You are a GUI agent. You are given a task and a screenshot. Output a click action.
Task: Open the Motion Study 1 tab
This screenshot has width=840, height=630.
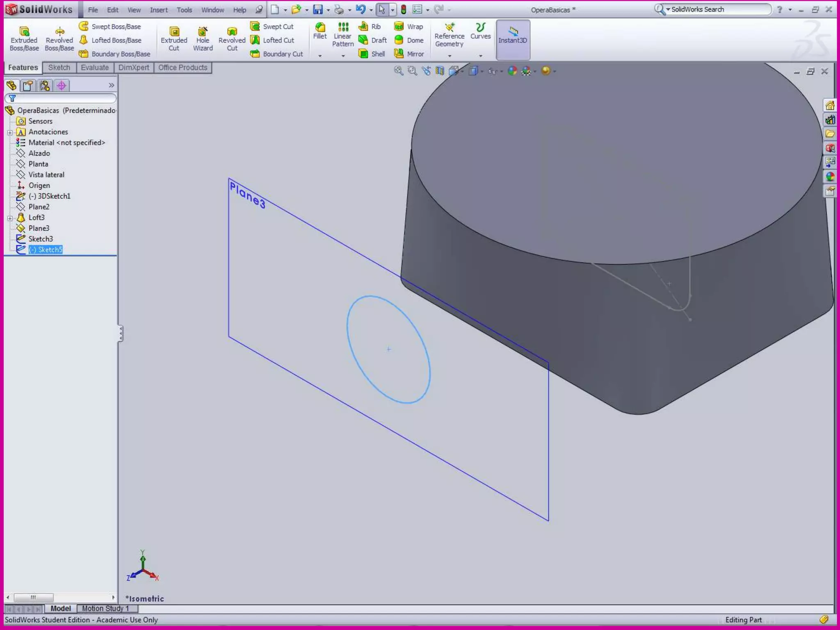pos(105,608)
